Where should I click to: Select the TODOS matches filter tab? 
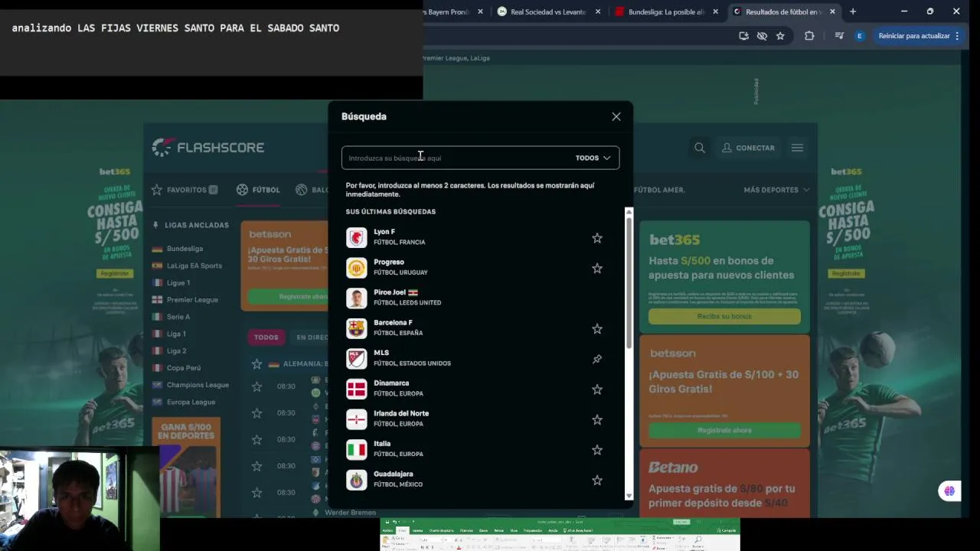pos(266,337)
